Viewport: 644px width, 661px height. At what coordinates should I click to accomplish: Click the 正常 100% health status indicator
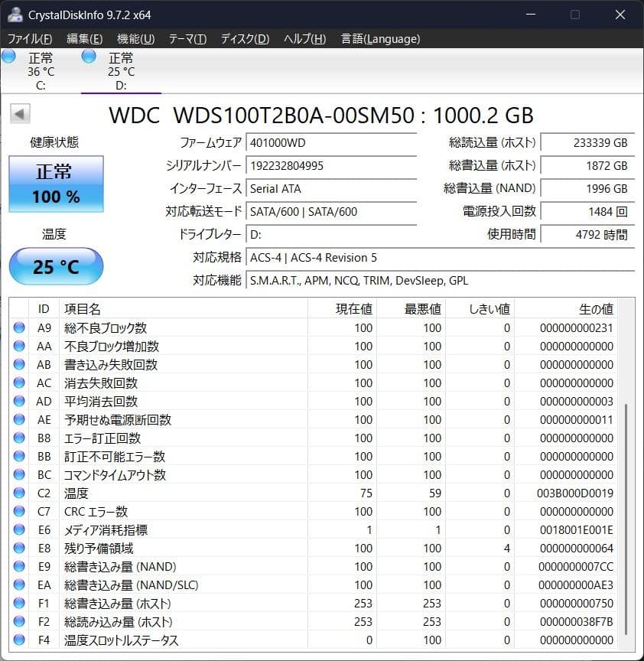[55, 184]
